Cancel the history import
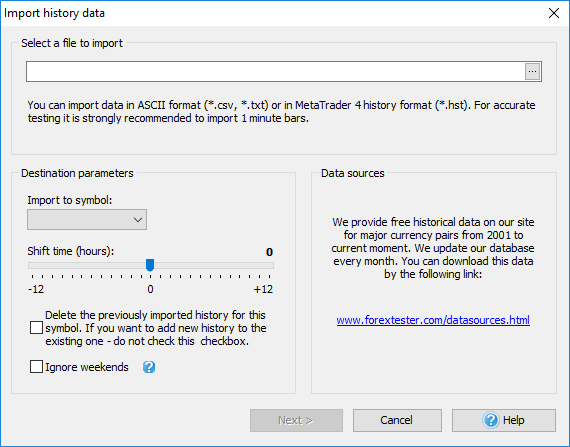Image resolution: width=570 pixels, height=447 pixels. pyautogui.click(x=397, y=420)
